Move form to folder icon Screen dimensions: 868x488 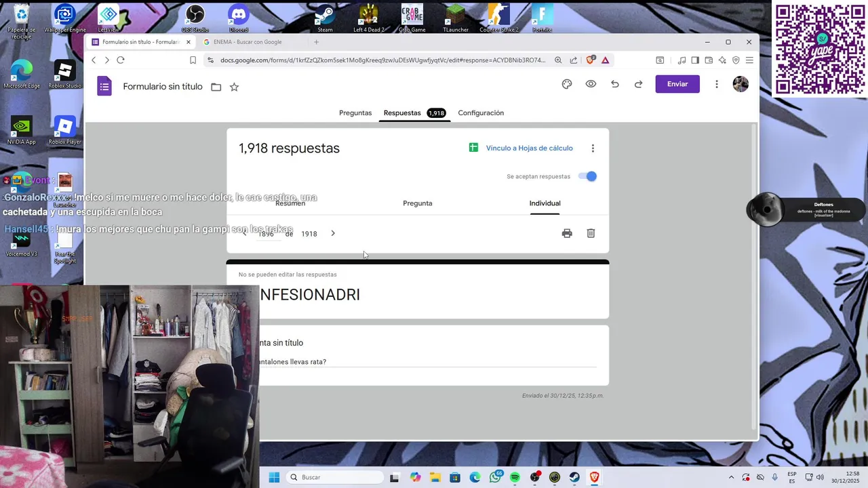click(x=216, y=87)
